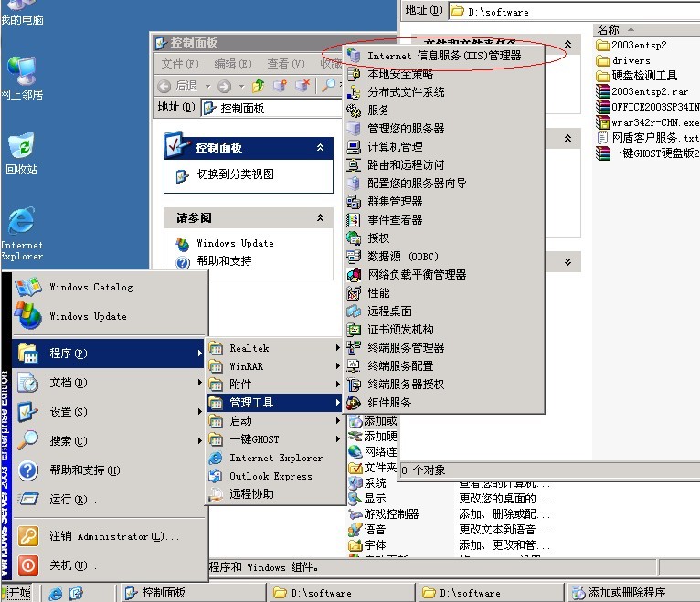Click the 群集管理器 icon

(354, 202)
